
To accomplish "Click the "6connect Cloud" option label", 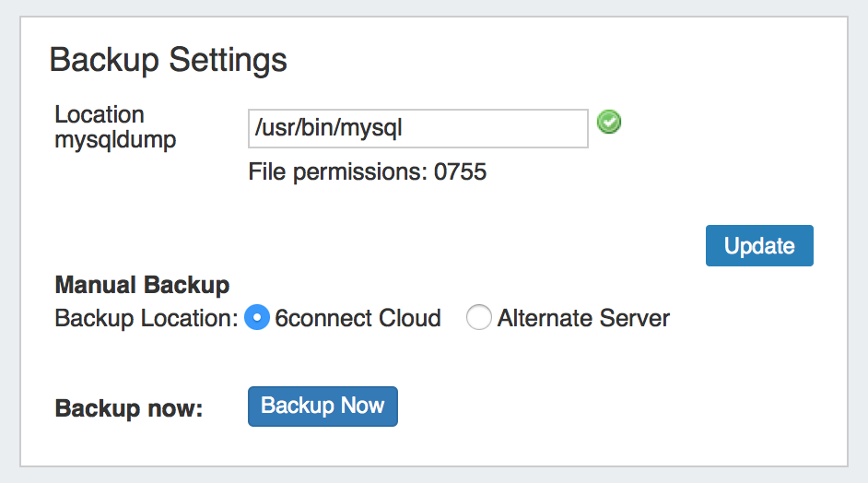I will pos(358,319).
